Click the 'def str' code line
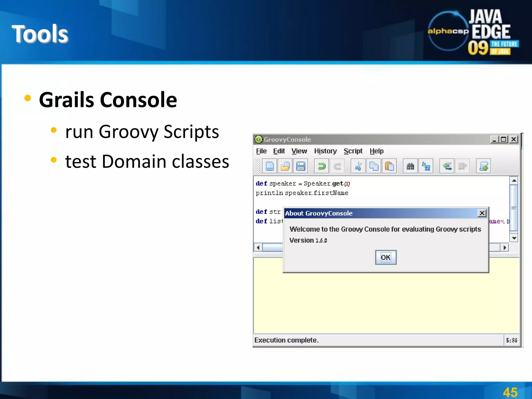 (x=268, y=212)
